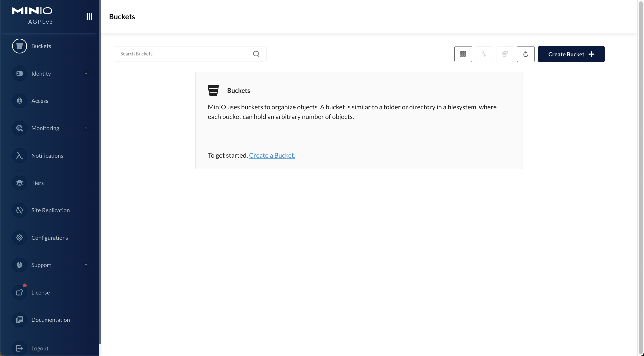This screenshot has height=356, width=644.
Task: Click the License icon with red dot
Action: (x=19, y=292)
